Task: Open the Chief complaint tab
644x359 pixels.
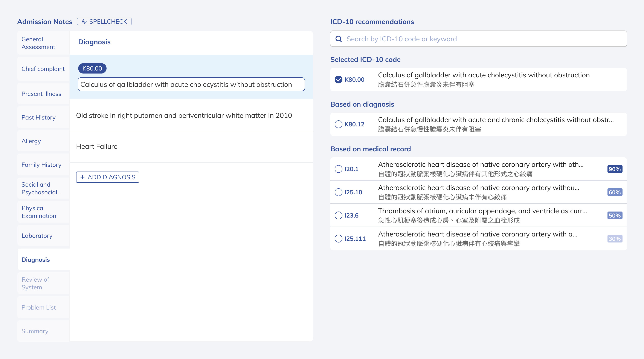Action: tap(43, 69)
